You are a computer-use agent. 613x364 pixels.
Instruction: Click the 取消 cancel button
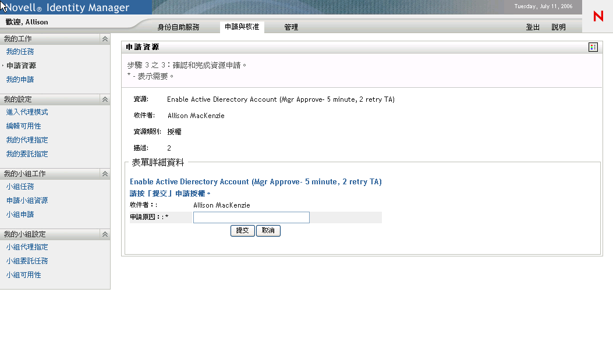coord(268,230)
